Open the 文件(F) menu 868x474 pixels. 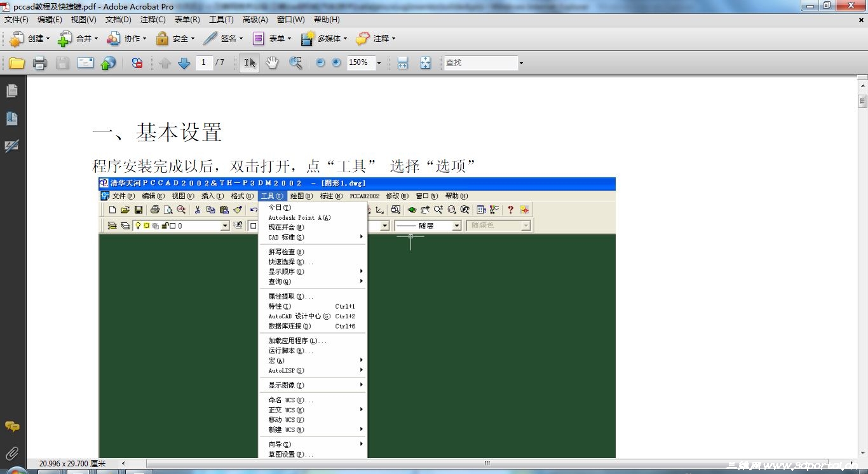pos(17,20)
